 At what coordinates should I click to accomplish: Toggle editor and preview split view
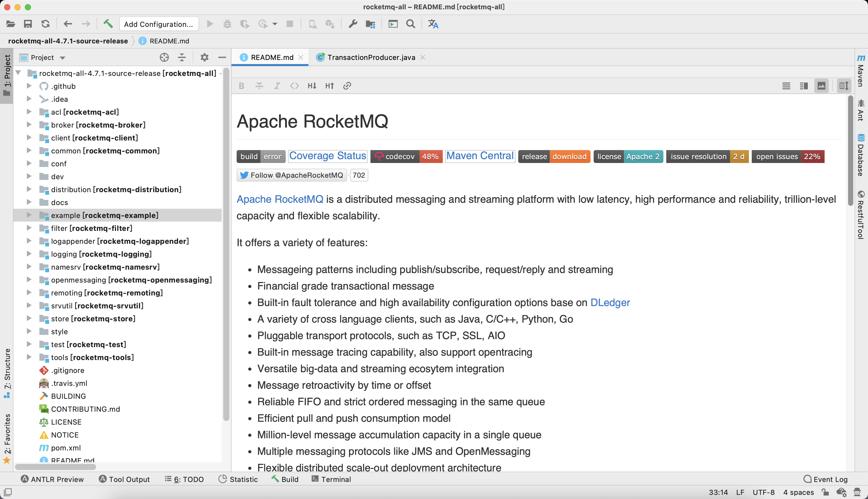click(x=804, y=86)
